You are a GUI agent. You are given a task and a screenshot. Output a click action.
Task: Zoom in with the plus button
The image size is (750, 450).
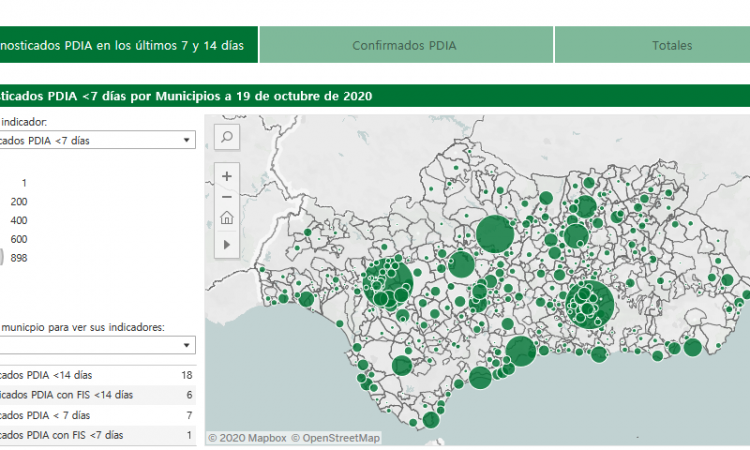pos(227,176)
